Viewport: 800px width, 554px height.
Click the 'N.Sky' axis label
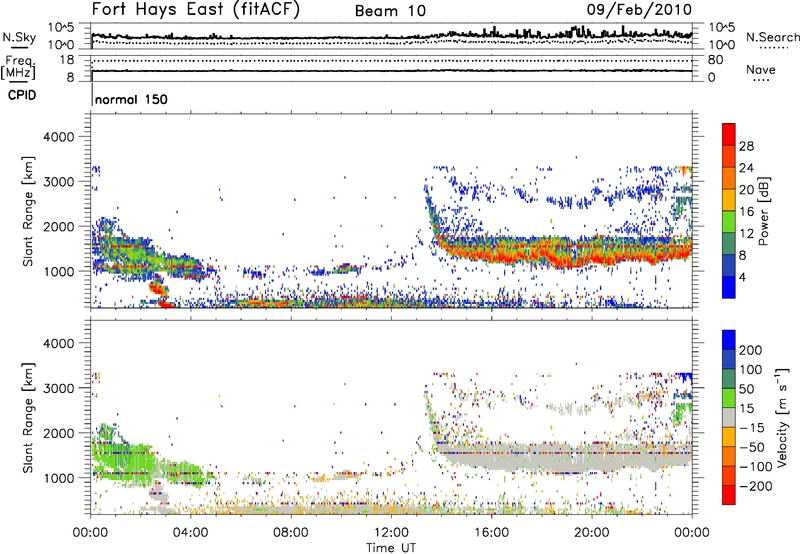19,38
